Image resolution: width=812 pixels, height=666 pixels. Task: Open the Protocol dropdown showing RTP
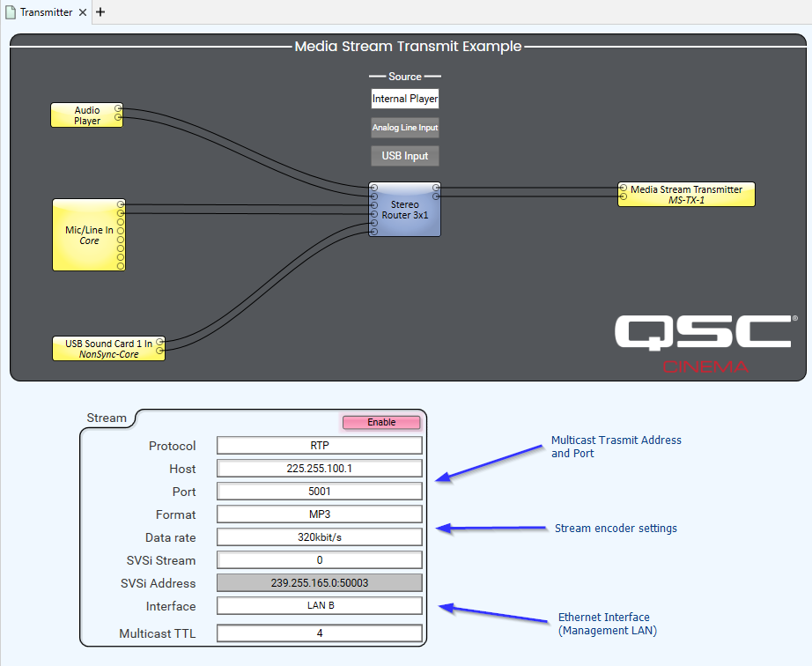click(x=320, y=446)
